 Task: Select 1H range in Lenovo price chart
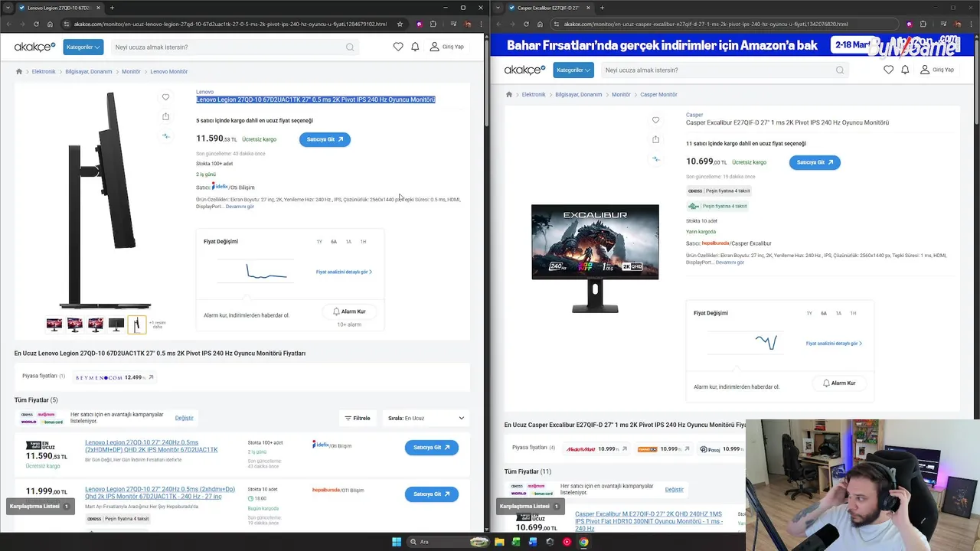tap(363, 242)
